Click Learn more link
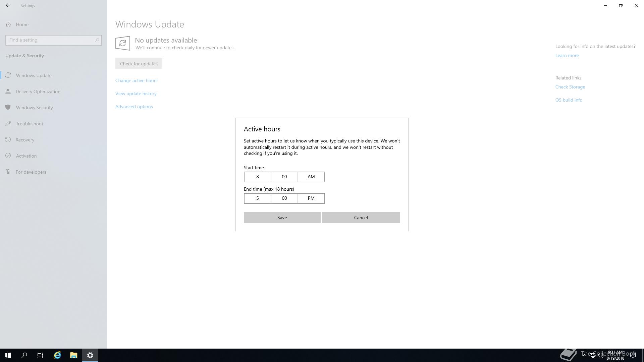The image size is (644, 362). point(567,55)
